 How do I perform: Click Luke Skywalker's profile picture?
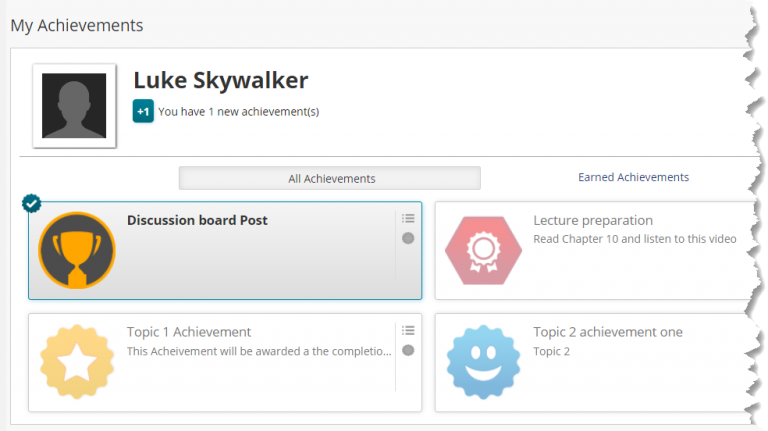pos(74,106)
